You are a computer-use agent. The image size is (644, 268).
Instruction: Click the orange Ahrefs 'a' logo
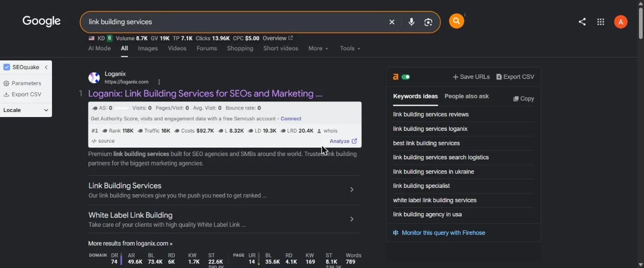(x=395, y=77)
